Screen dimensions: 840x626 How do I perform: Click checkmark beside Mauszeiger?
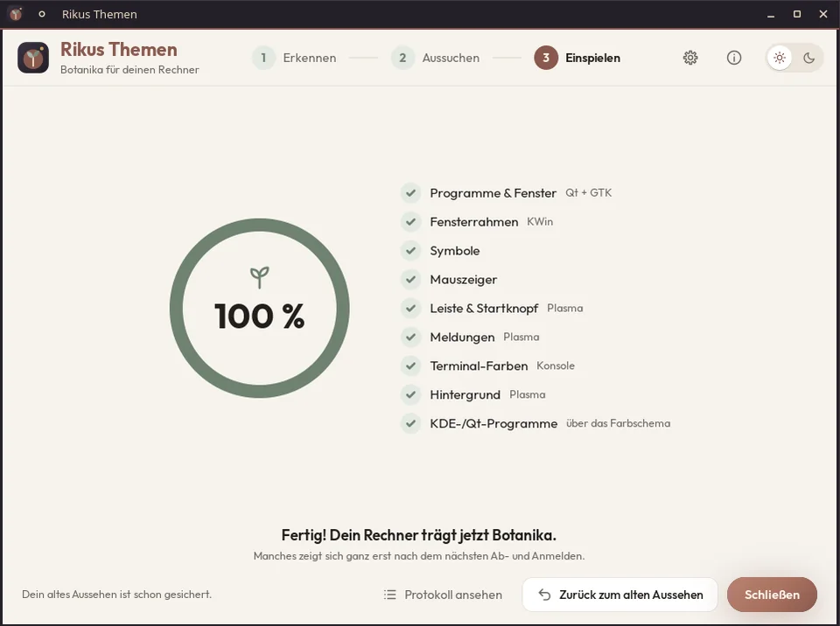pyautogui.click(x=411, y=280)
